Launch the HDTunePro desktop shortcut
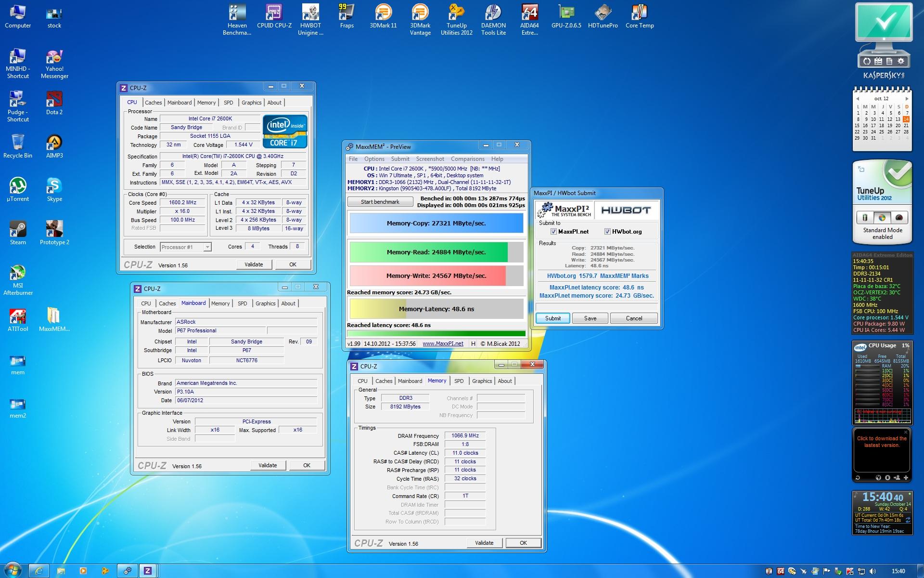Screen dimensions: 924x578 click(603, 16)
